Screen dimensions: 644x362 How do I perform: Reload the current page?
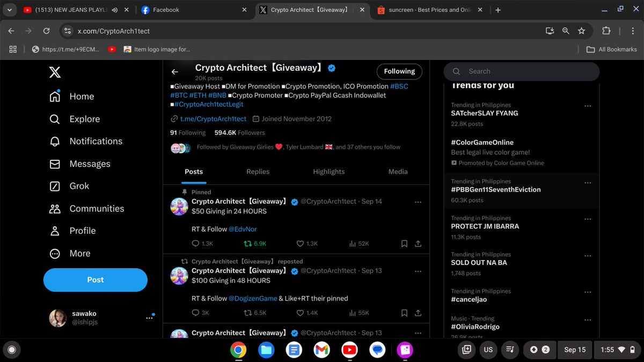point(47,31)
